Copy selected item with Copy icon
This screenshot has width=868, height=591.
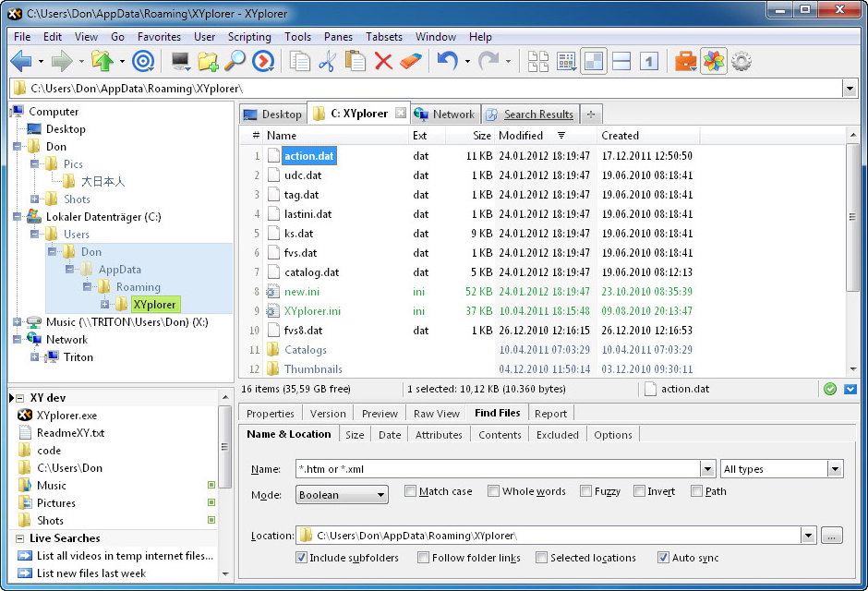[x=300, y=61]
